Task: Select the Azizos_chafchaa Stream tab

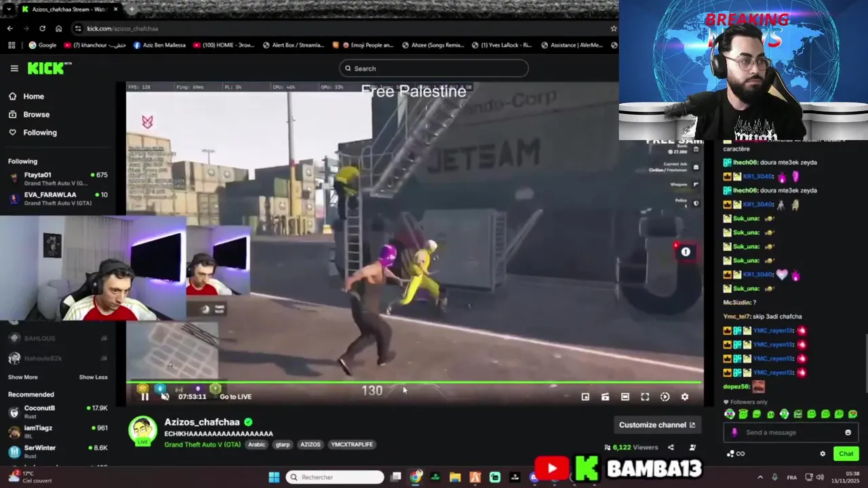Action: coord(69,9)
